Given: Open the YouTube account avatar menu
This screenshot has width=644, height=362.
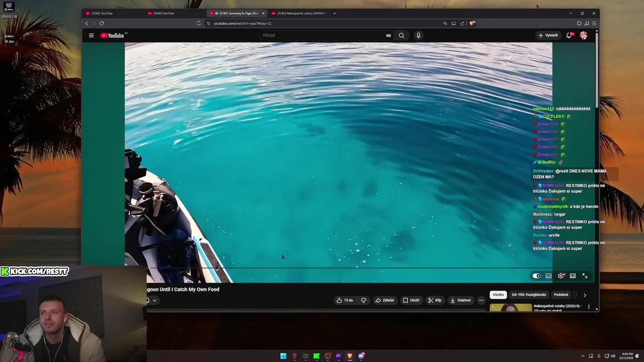Looking at the screenshot, I should [x=583, y=35].
